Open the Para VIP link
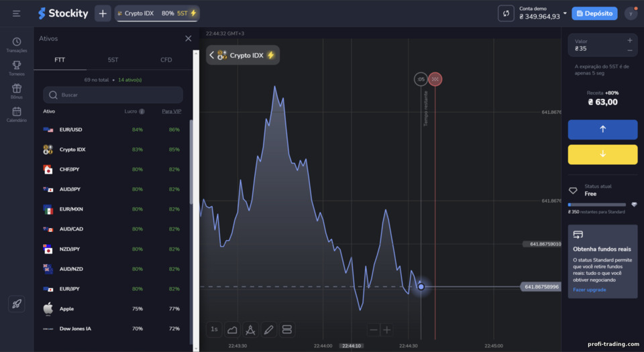The image size is (644, 352). point(171,111)
